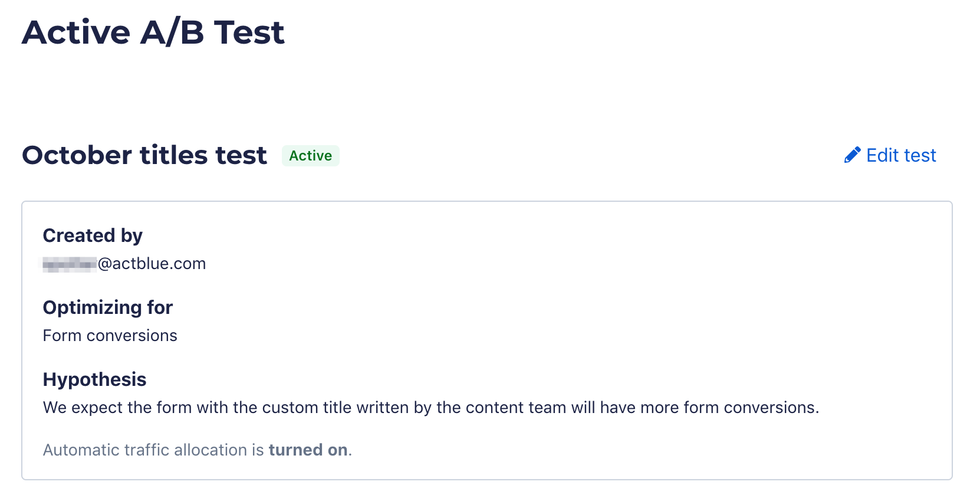The height and width of the screenshot is (498, 980).
Task: Click the Form conversions value text
Action: tap(110, 336)
